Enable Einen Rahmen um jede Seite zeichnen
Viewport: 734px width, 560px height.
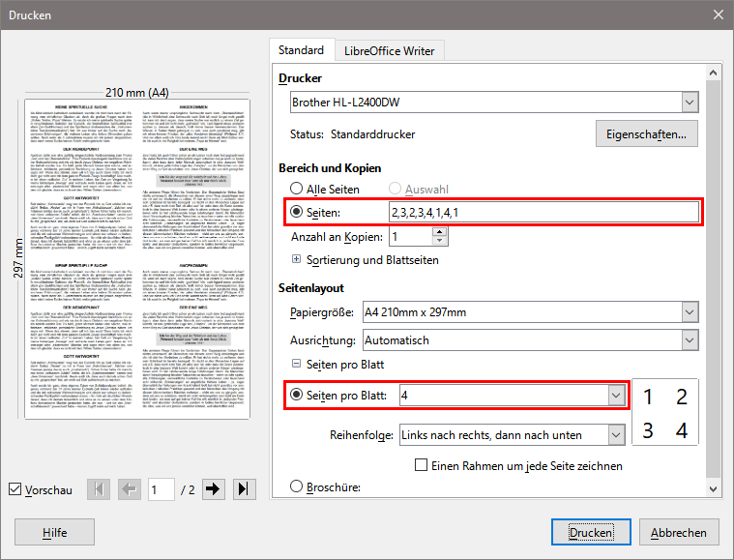(x=421, y=465)
